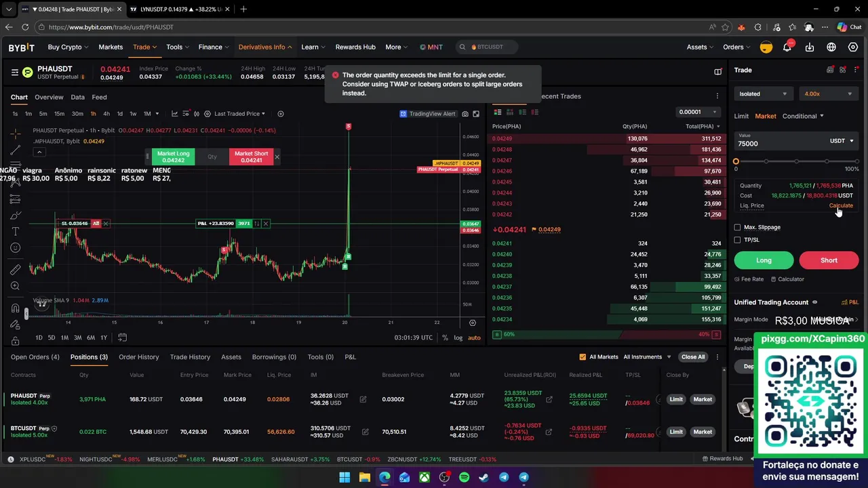This screenshot has width=868, height=488.
Task: Take a chart snapshot with camera icon
Action: click(x=465, y=114)
